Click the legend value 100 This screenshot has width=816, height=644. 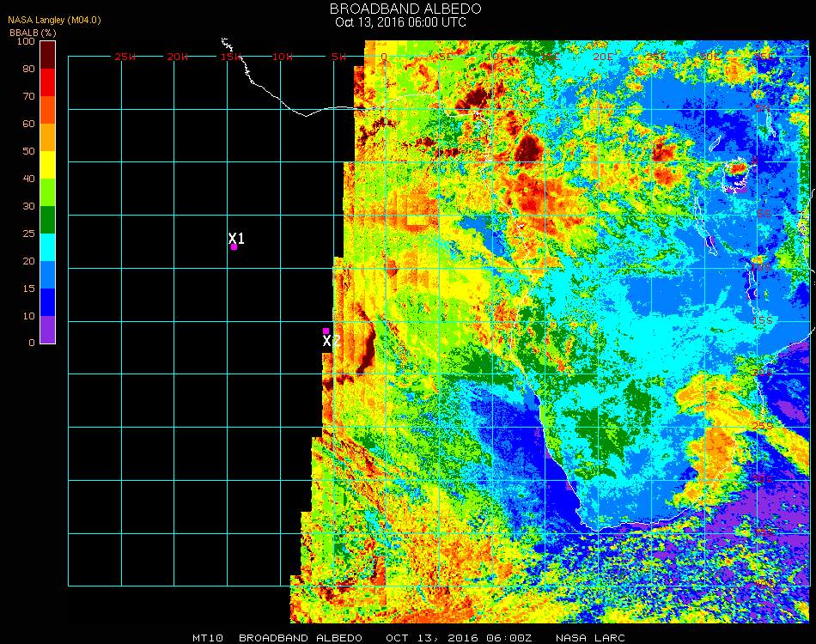point(26,41)
